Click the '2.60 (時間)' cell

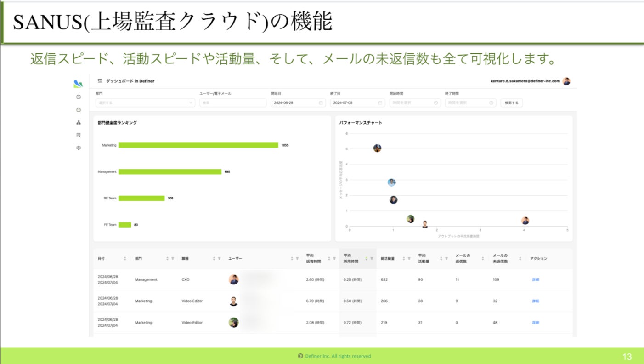tap(315, 279)
